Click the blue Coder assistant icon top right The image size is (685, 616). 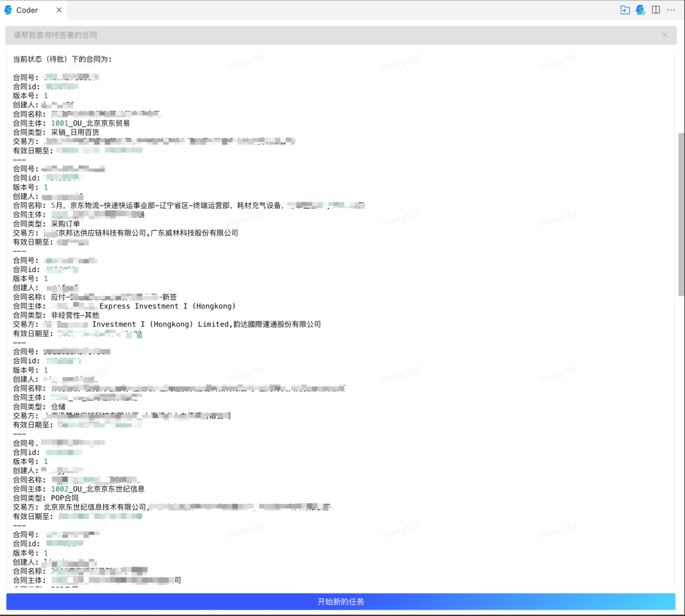[641, 10]
